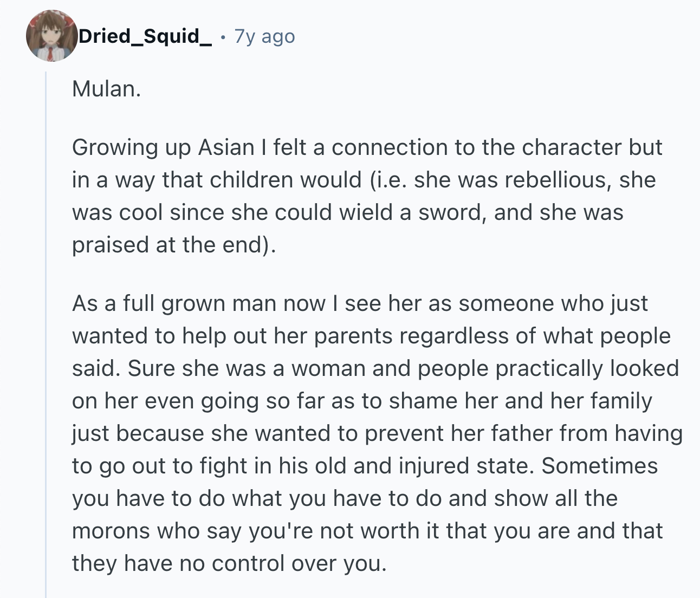Click the 'Growing up Asian' paragraph
Screen dimensions: 700x598
pos(367,196)
